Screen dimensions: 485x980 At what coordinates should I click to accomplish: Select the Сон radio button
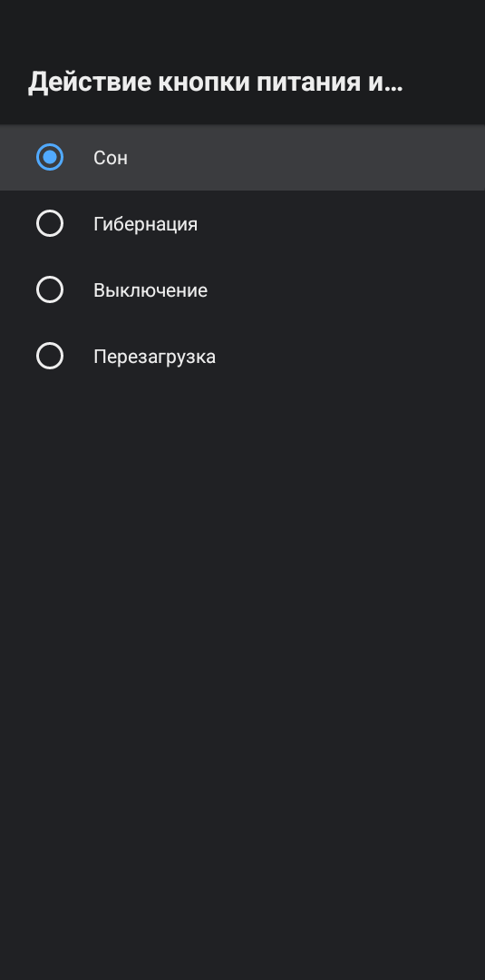tap(50, 157)
